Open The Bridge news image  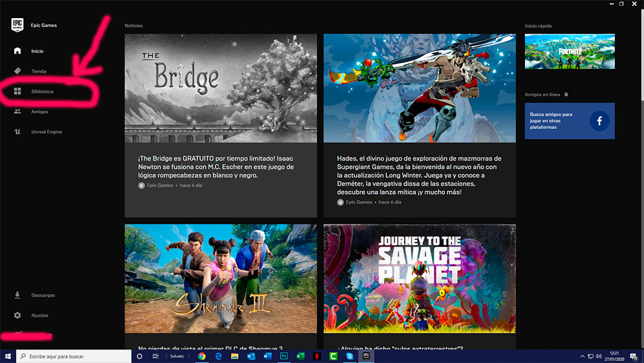[221, 88]
